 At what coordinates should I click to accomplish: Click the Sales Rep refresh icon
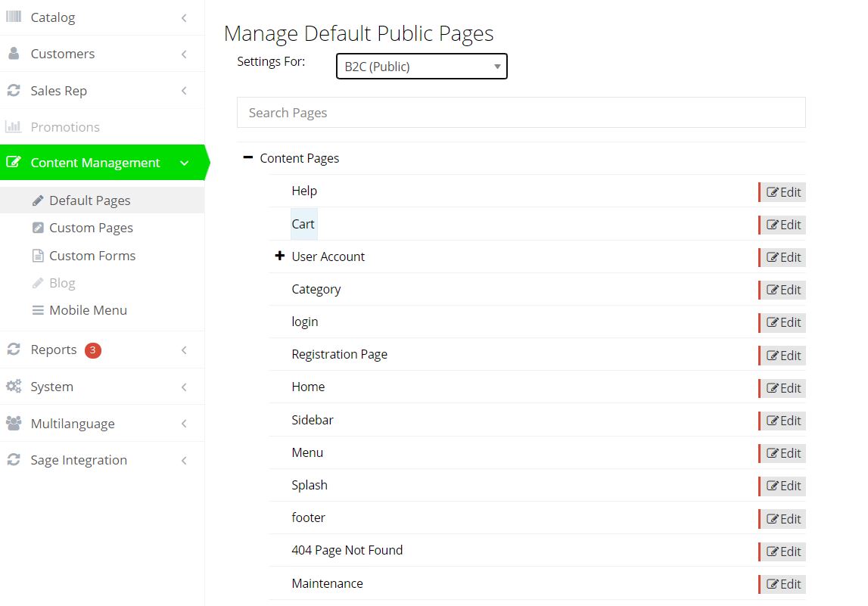point(14,91)
